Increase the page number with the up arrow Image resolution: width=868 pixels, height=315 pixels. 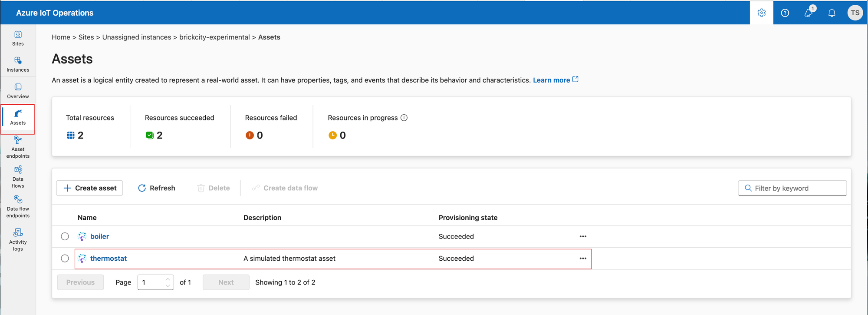tap(168, 279)
